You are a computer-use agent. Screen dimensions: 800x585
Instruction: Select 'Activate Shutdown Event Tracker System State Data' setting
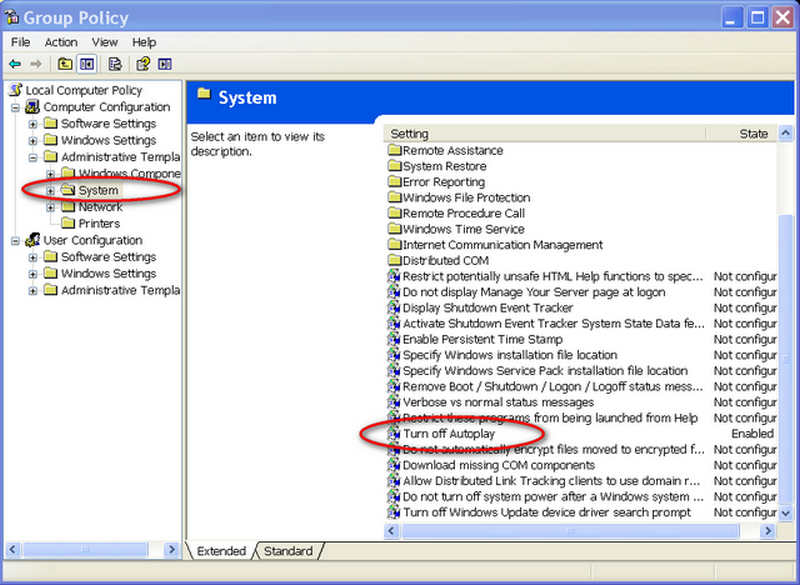point(554,323)
